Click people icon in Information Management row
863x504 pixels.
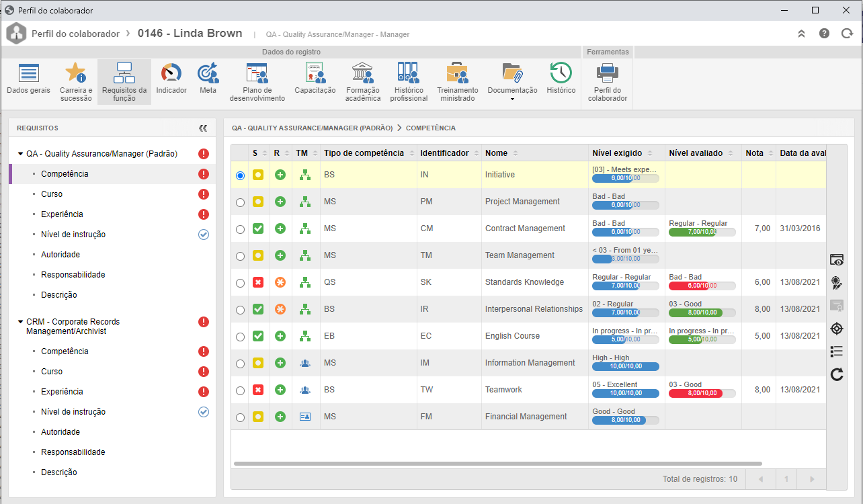(x=305, y=363)
